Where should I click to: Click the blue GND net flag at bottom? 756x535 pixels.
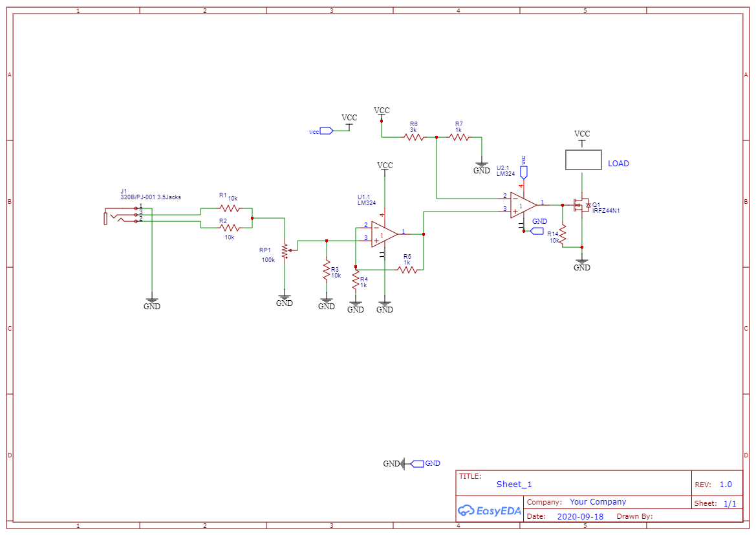tap(417, 464)
